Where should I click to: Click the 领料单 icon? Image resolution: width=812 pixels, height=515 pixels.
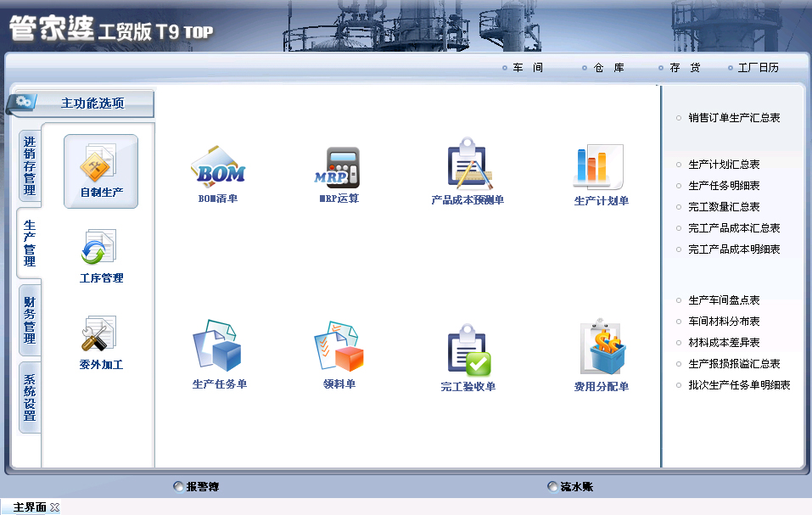click(x=338, y=347)
